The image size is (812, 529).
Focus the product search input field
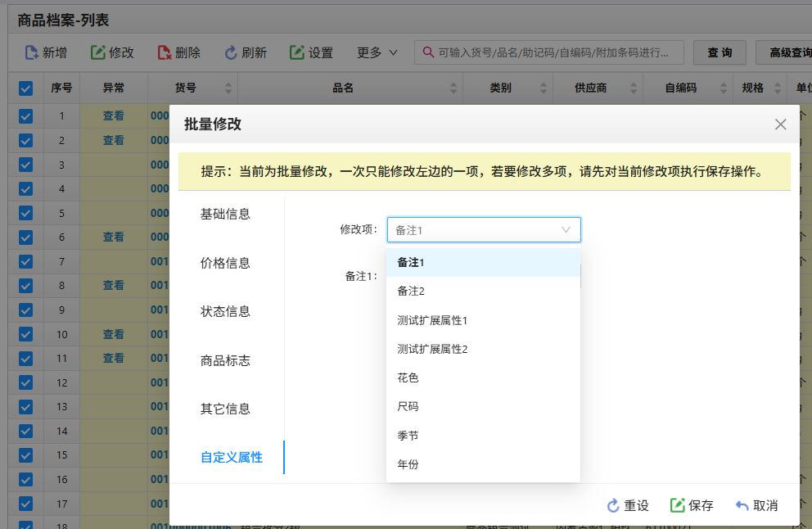click(557, 52)
